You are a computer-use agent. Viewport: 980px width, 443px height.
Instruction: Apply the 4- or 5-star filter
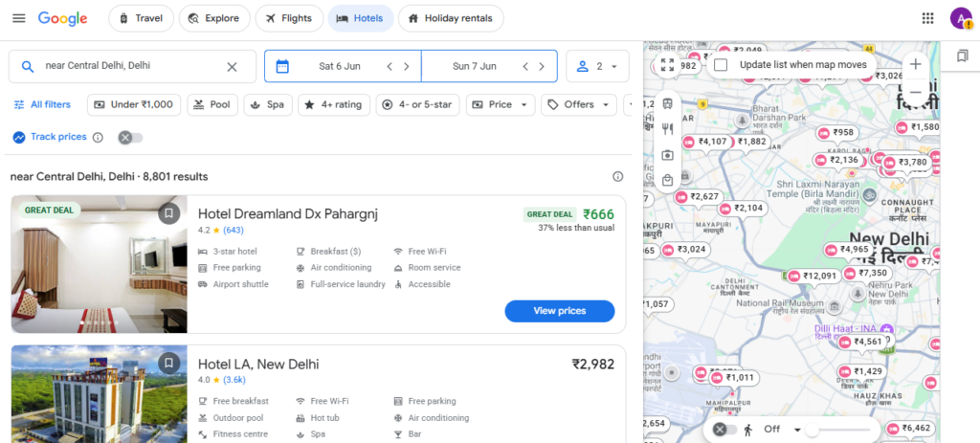(417, 105)
